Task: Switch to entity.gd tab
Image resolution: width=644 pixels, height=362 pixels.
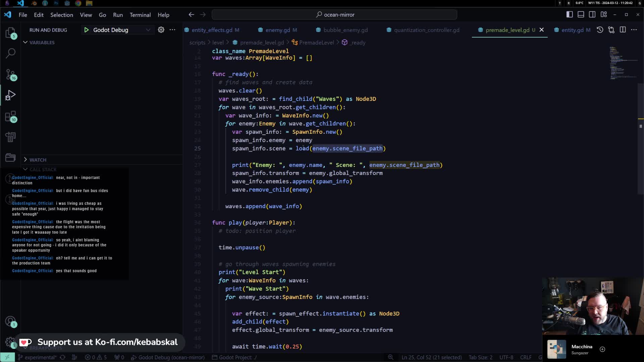Action: click(573, 30)
